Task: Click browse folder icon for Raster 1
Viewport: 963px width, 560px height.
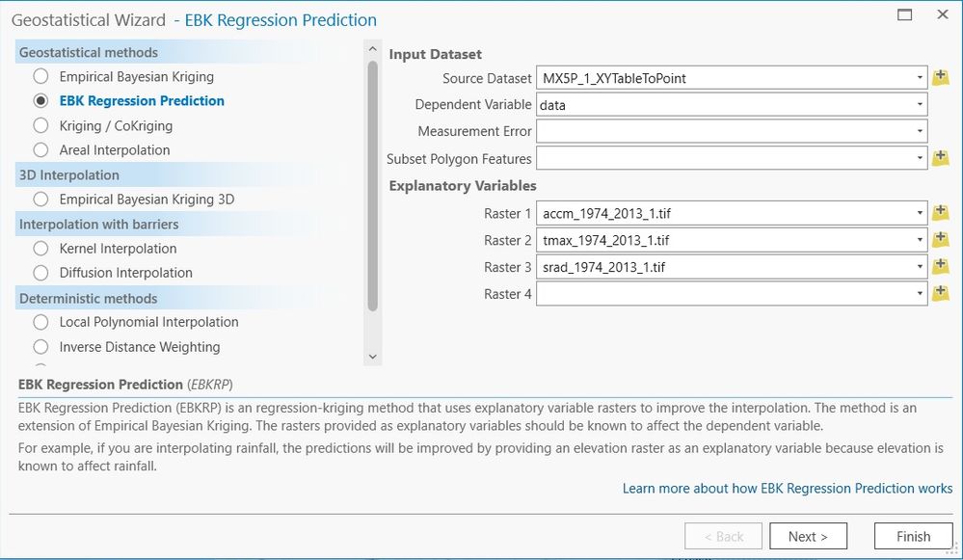Action: coord(941,213)
